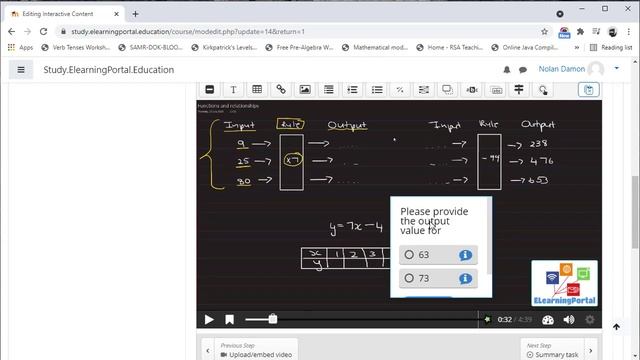Click the Study.ElearningPortal.Education site title
This screenshot has height=360, width=640.
click(109, 70)
